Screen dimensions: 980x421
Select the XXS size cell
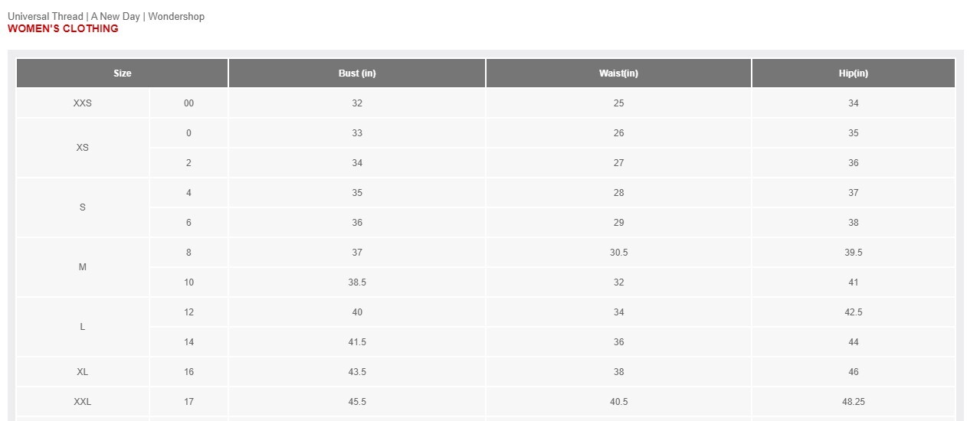(x=83, y=103)
